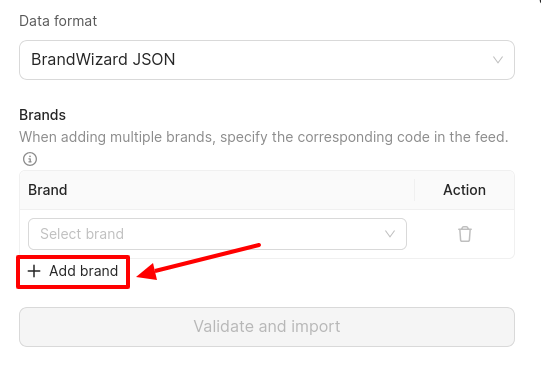541x367 pixels.
Task: Click the Brands section heading
Action: [x=42, y=115]
